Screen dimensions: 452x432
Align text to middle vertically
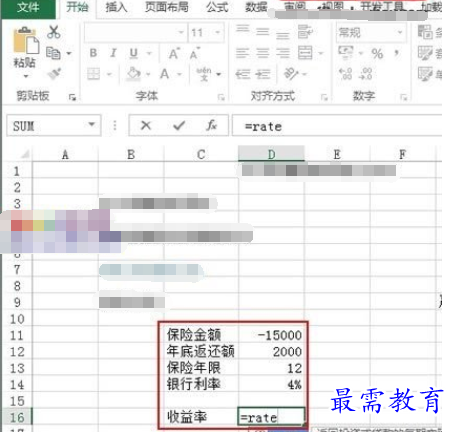263,32
